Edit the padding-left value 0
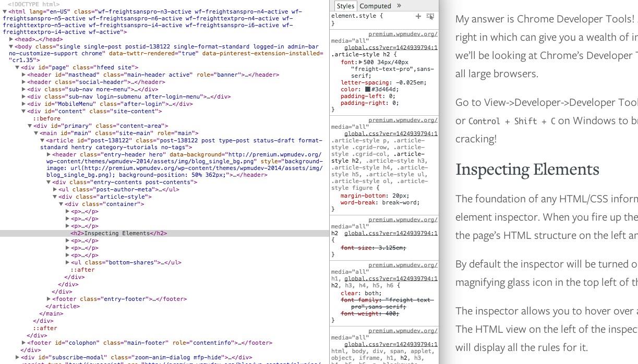 coord(392,96)
